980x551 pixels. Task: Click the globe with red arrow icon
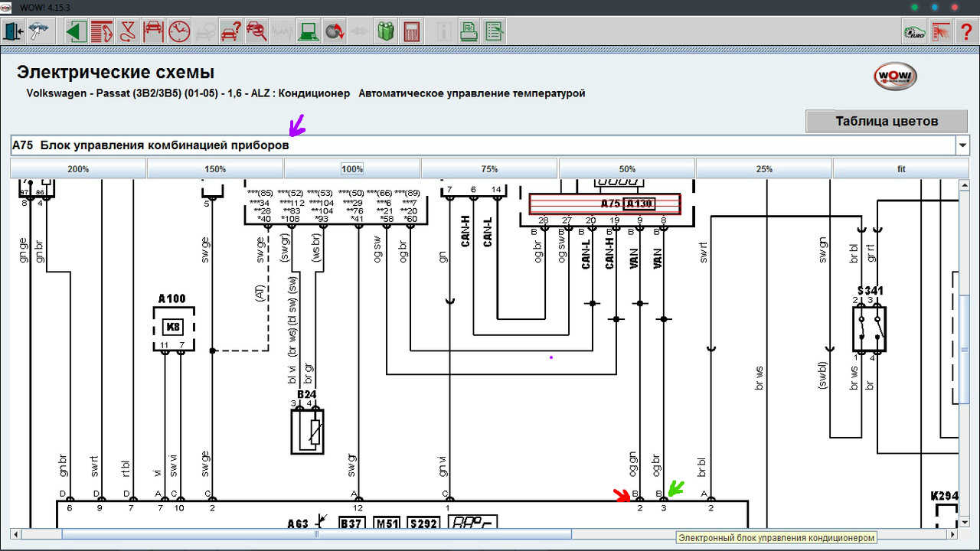[x=335, y=31]
